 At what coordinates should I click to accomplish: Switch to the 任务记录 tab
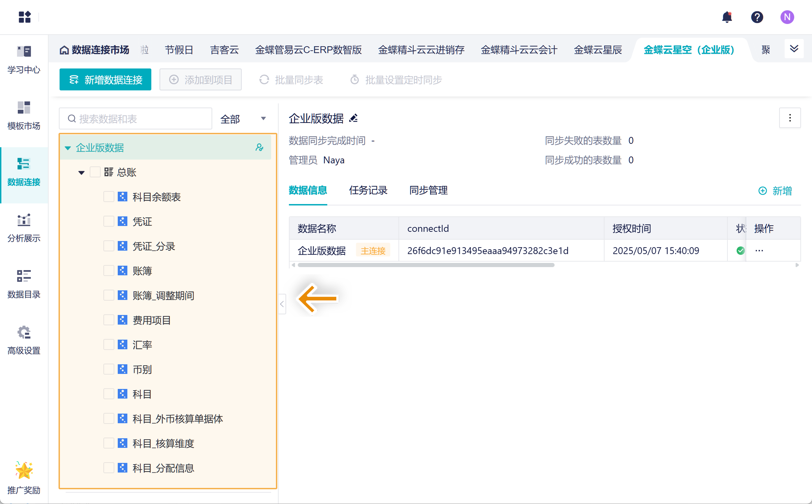368,190
